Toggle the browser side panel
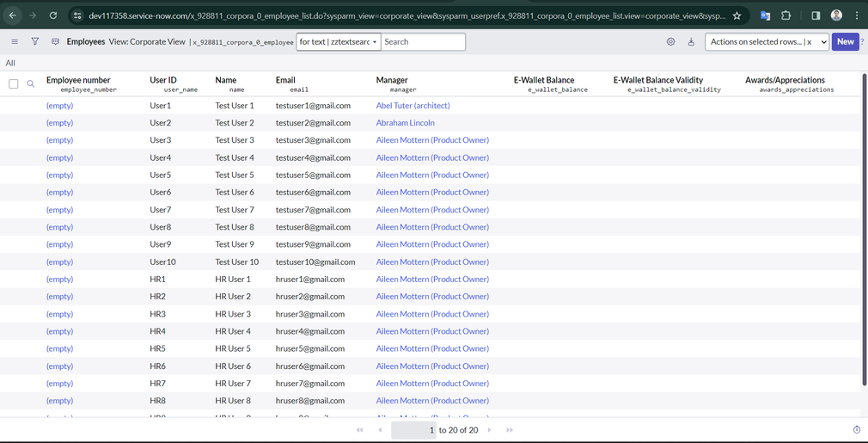Image resolution: width=868 pixels, height=443 pixels. 816,15
